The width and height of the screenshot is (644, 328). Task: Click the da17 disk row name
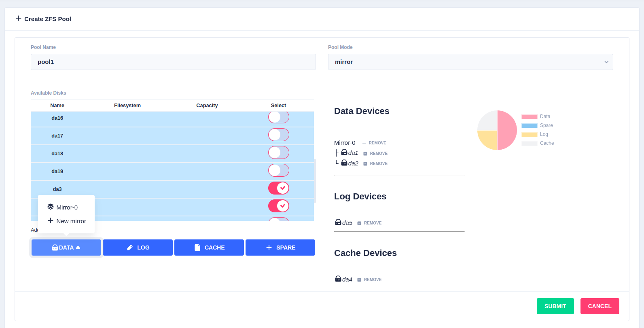pyautogui.click(x=57, y=136)
